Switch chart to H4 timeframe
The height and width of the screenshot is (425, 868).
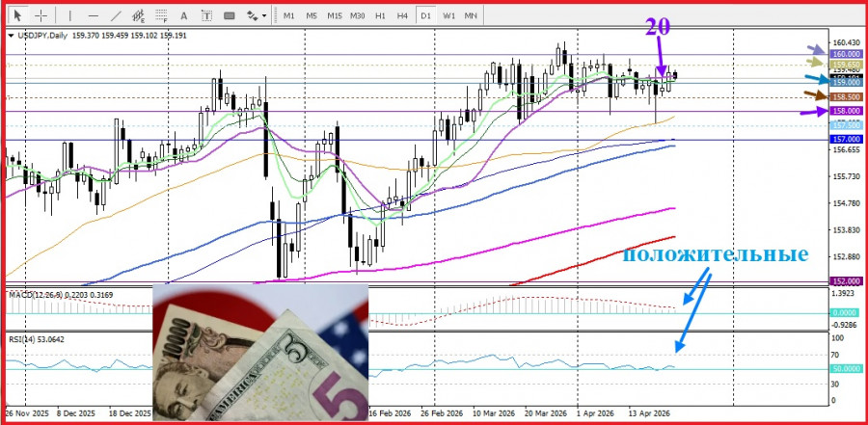point(402,15)
